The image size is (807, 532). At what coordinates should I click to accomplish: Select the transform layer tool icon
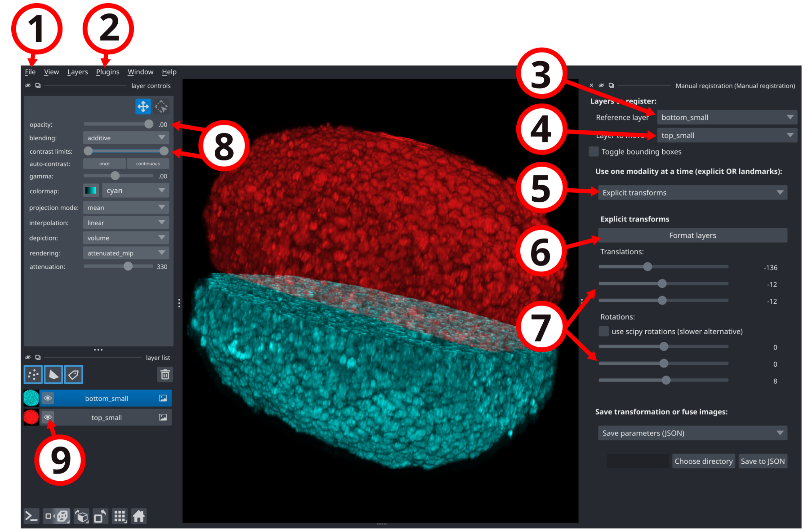click(161, 107)
